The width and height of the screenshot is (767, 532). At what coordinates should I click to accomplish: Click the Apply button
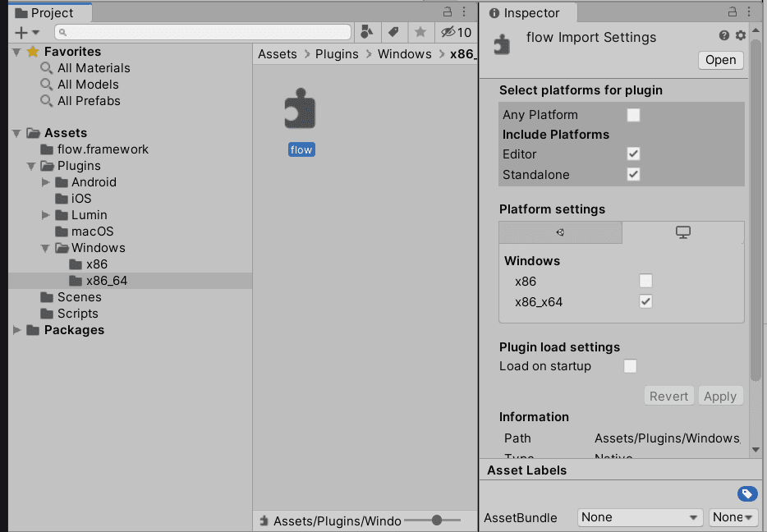(x=720, y=396)
